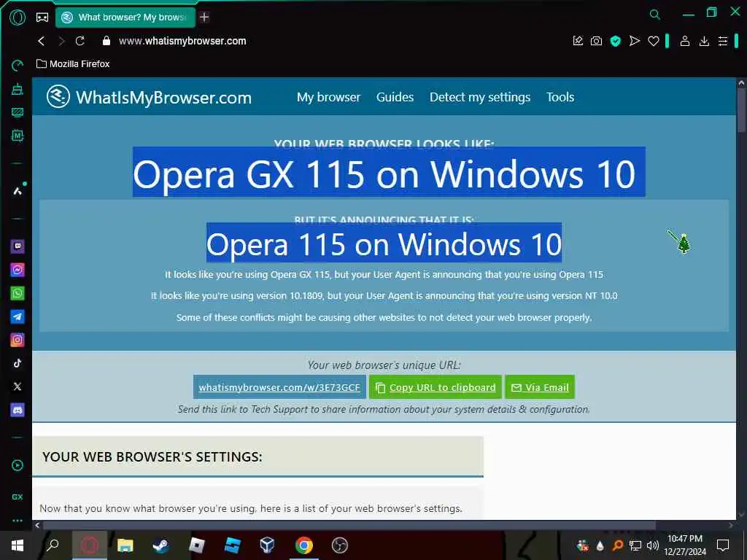This screenshot has height=560, width=747.
Task: Open the Tools menu
Action: (560, 97)
